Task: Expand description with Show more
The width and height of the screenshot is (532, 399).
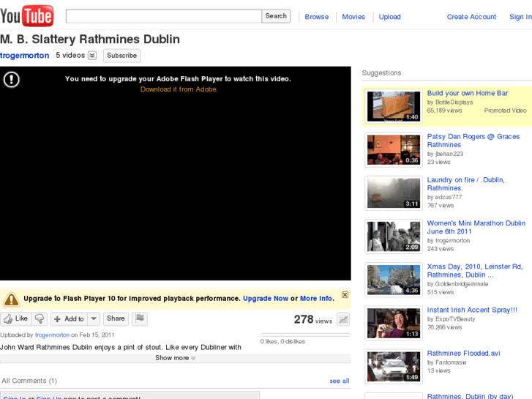Action: coord(176,358)
